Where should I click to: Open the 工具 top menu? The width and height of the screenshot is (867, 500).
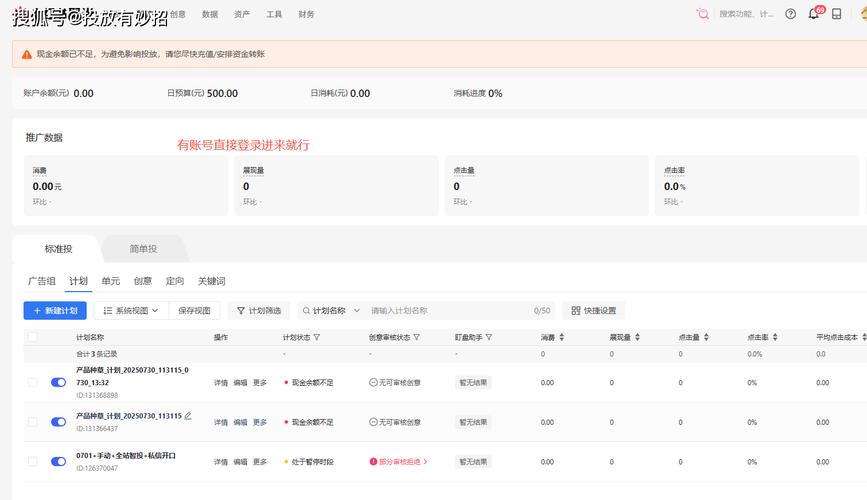(x=274, y=14)
